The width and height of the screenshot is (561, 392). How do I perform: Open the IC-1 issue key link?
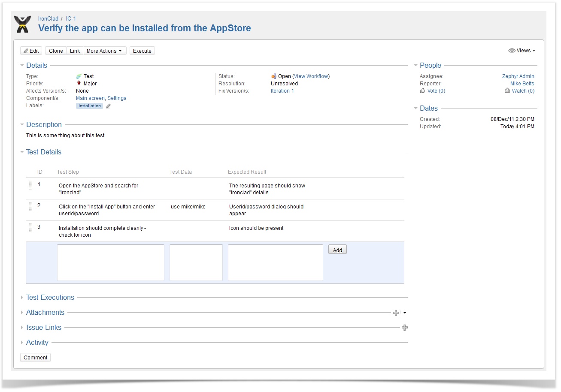pyautogui.click(x=71, y=19)
